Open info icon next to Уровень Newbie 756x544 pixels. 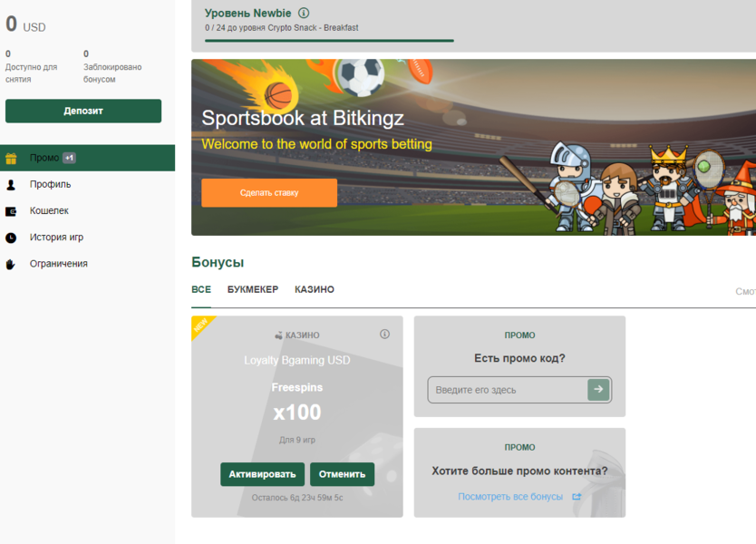(304, 13)
